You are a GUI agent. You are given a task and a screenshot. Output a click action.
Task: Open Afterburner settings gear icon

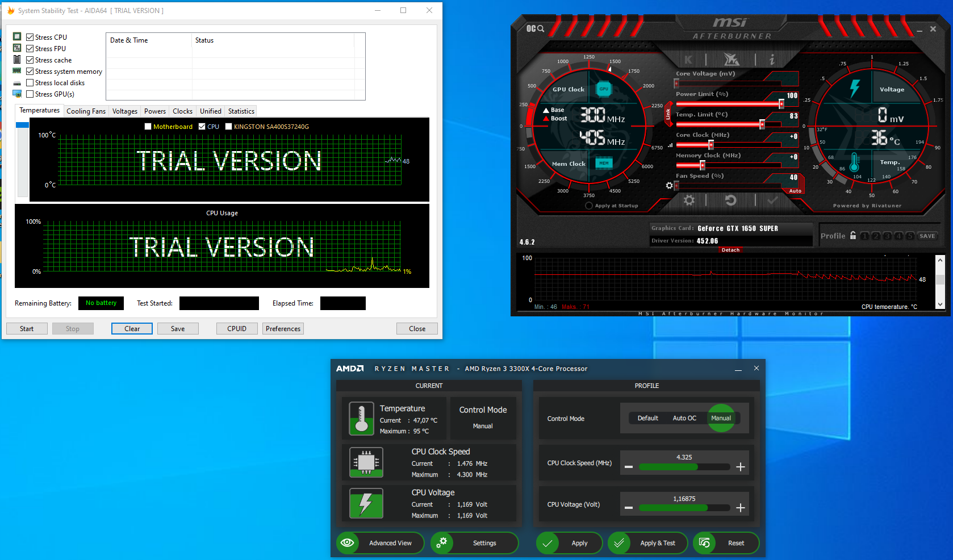tap(689, 200)
